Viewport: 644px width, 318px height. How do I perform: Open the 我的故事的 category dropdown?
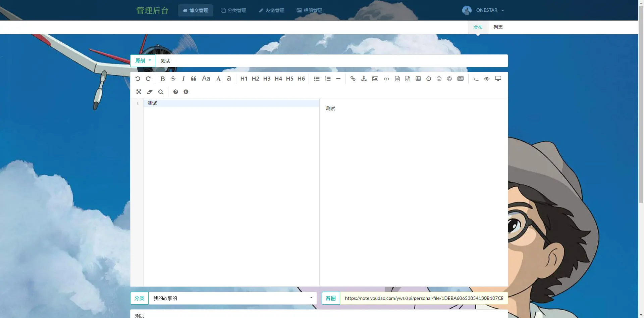pyautogui.click(x=233, y=298)
